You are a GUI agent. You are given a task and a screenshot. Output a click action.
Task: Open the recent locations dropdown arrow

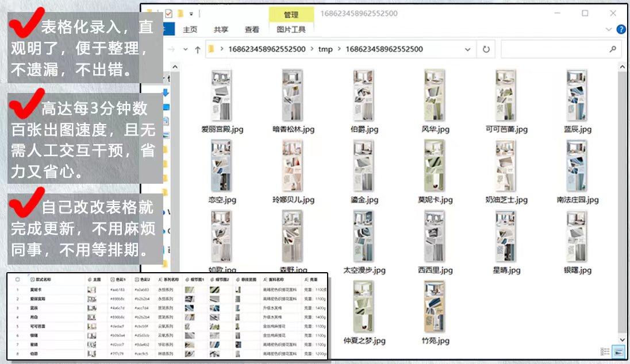(x=185, y=49)
